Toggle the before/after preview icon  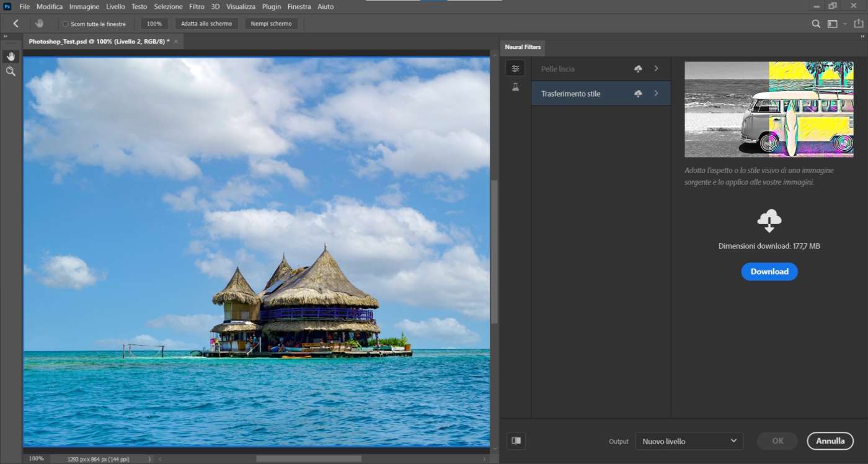pyautogui.click(x=516, y=440)
